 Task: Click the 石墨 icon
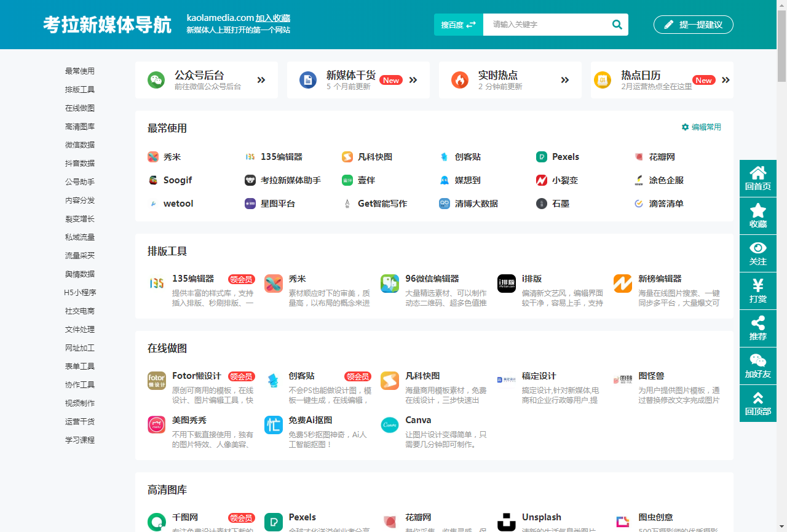tap(542, 204)
